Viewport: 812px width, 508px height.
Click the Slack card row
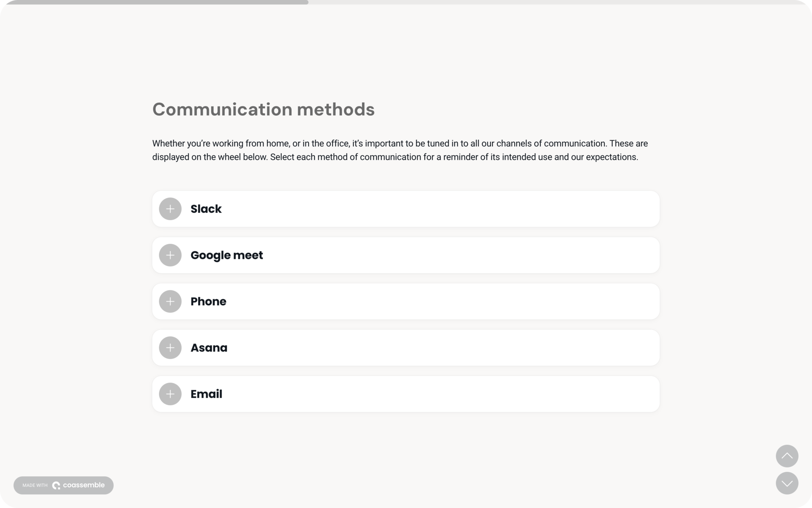405,208
